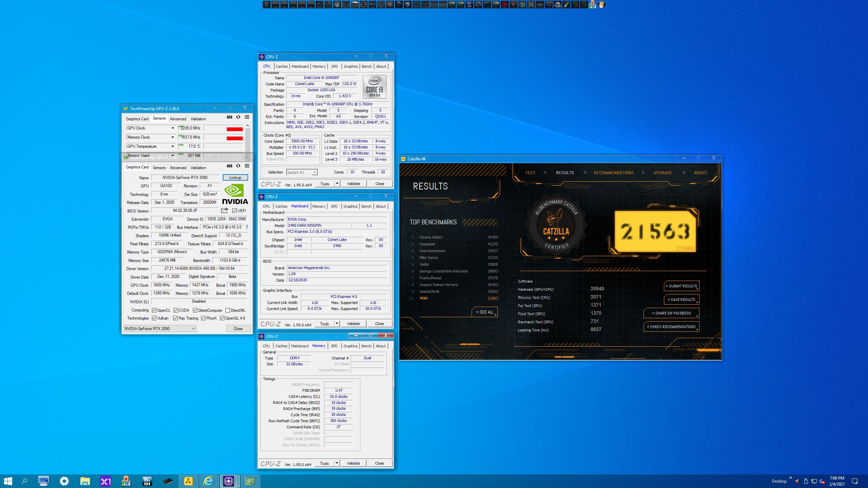Enable the DirectML checkbox
The image size is (868, 488).
click(228, 310)
